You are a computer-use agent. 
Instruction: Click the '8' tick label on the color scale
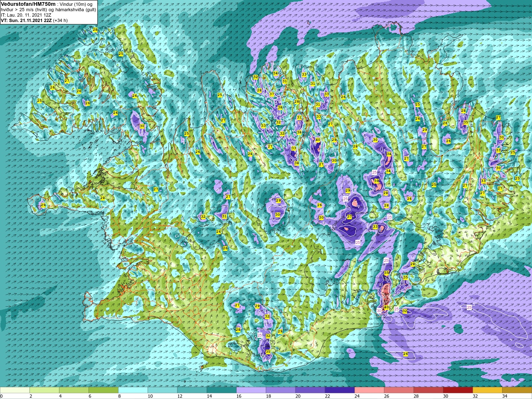118,396
